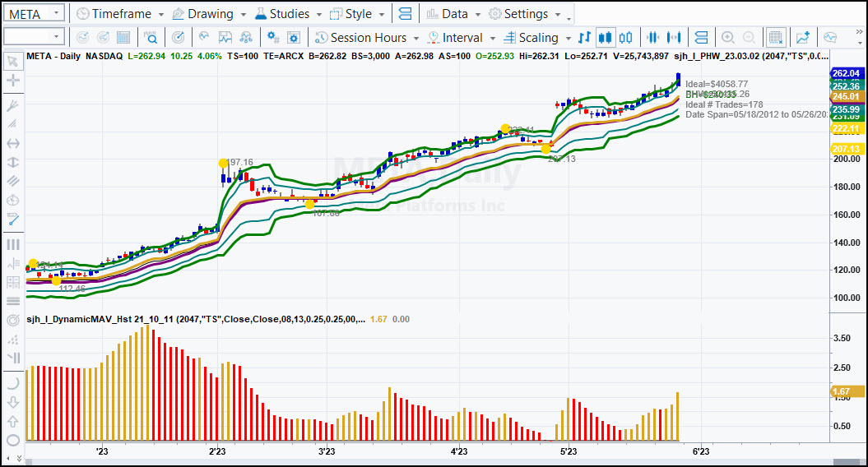This screenshot has width=868, height=467.
Task: Choose the vertical expansion arrows tool
Action: (x=12, y=162)
